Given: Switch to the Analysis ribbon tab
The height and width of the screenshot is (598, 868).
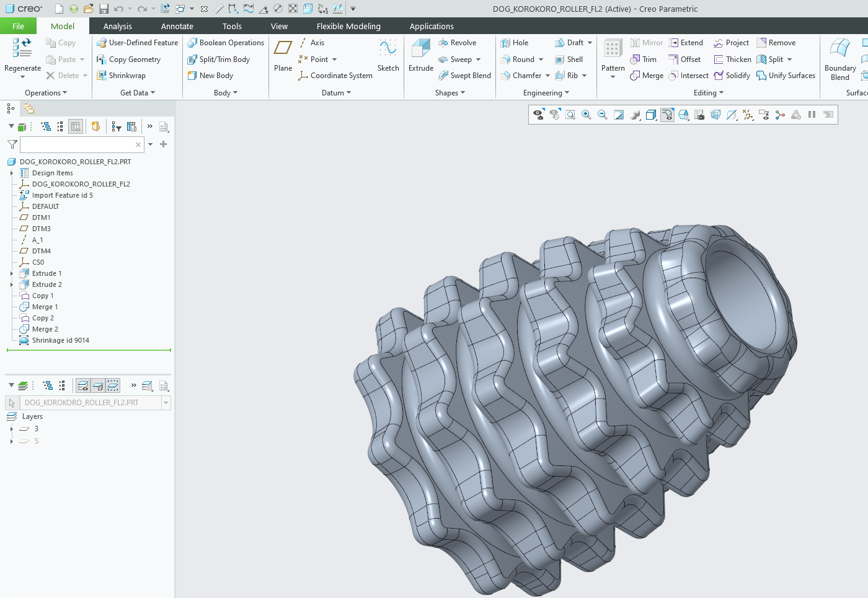Looking at the screenshot, I should 117,26.
